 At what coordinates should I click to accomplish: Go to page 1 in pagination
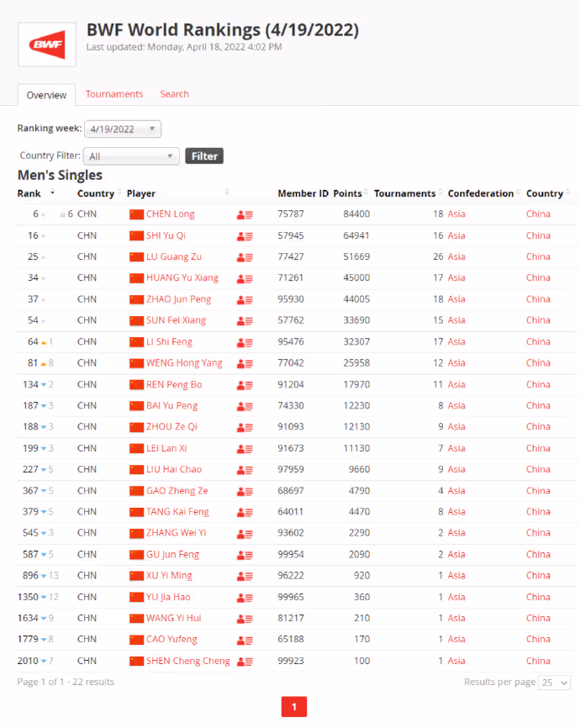pyautogui.click(x=293, y=707)
